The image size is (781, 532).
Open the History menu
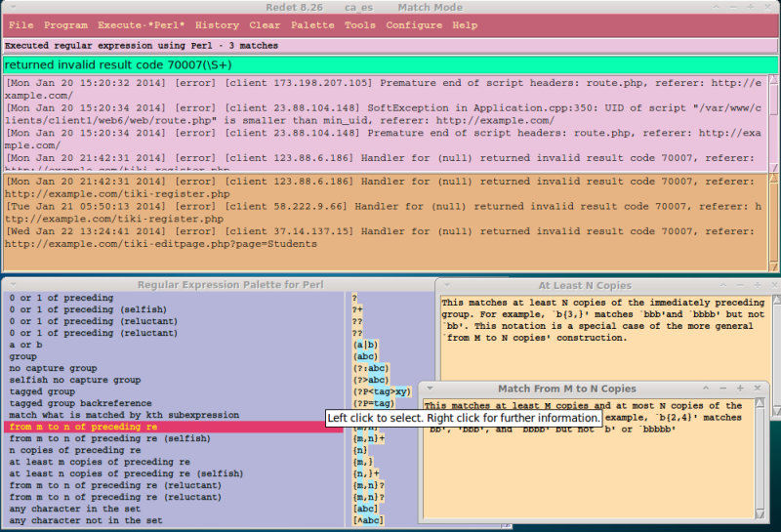click(x=217, y=24)
